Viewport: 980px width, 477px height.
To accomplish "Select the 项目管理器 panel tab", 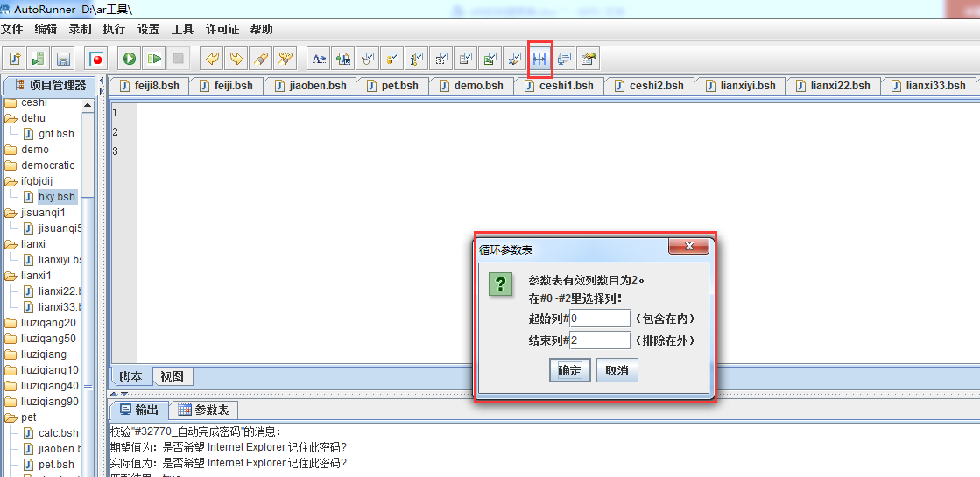I will (50, 86).
